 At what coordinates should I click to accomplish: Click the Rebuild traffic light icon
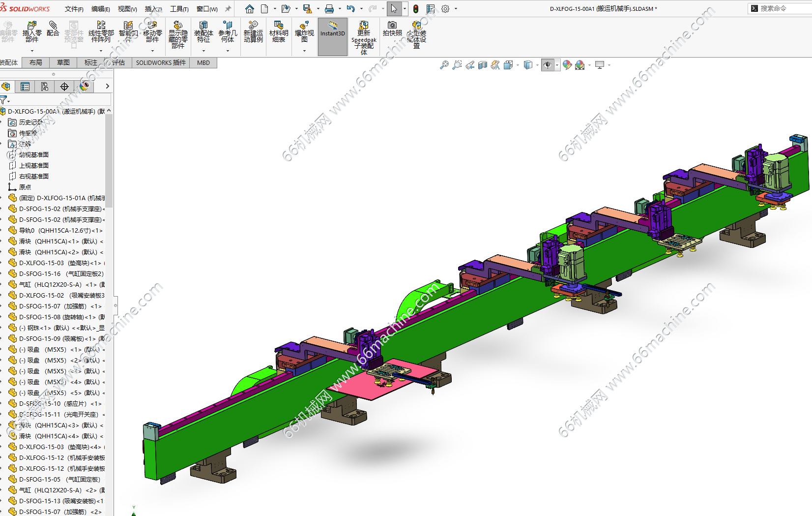point(416,9)
